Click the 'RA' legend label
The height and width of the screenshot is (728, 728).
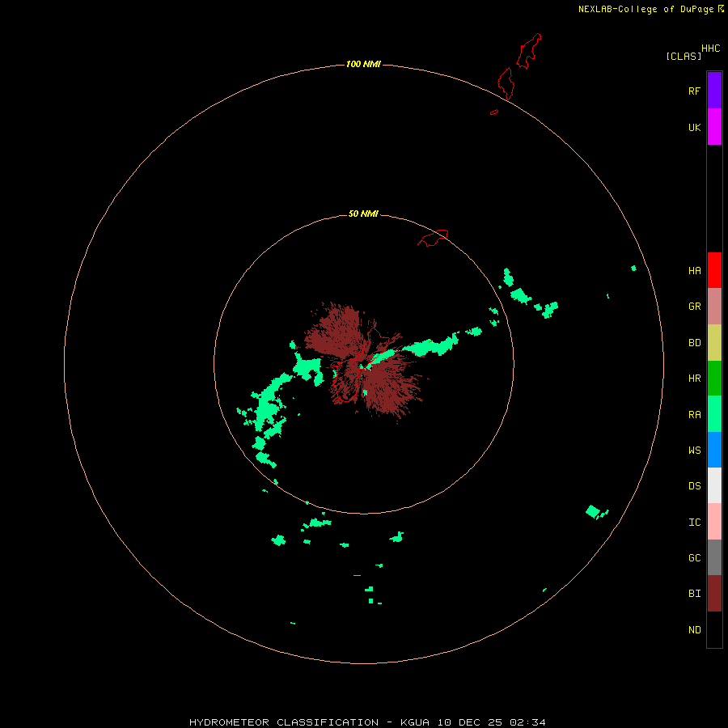694,415
